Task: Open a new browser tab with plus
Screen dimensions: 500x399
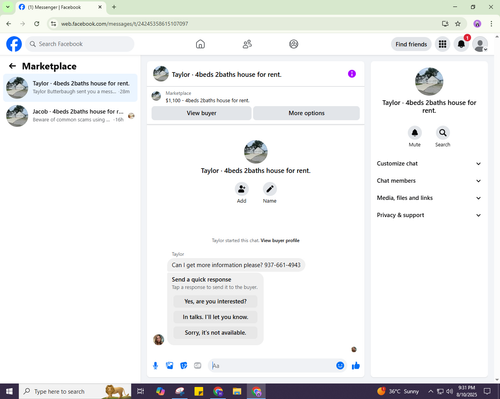Action: [114, 7]
